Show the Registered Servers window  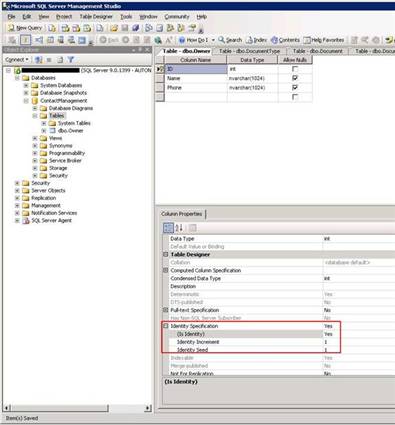(x=149, y=28)
